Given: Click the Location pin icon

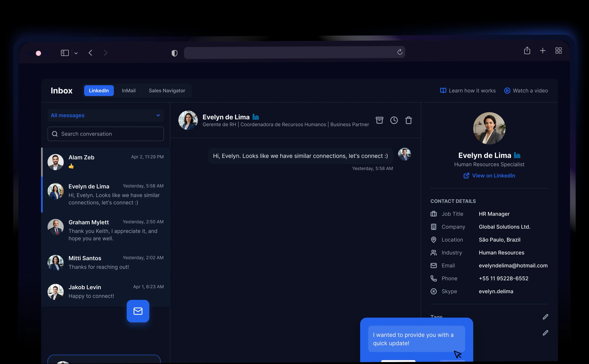Looking at the screenshot, I should click(434, 240).
